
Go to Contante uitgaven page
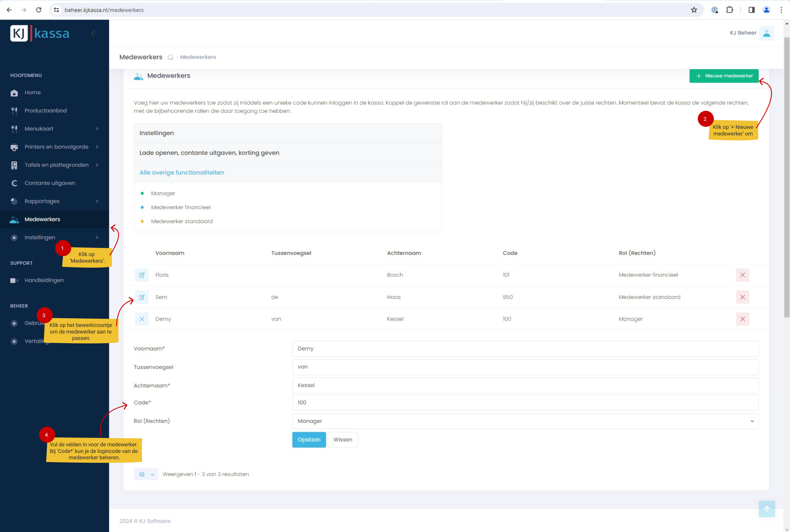point(50,183)
